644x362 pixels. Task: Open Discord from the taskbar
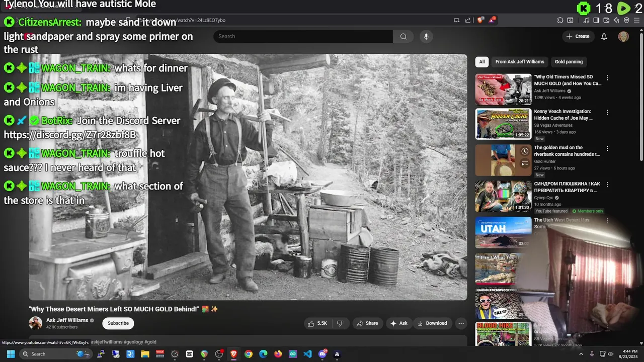point(323,354)
